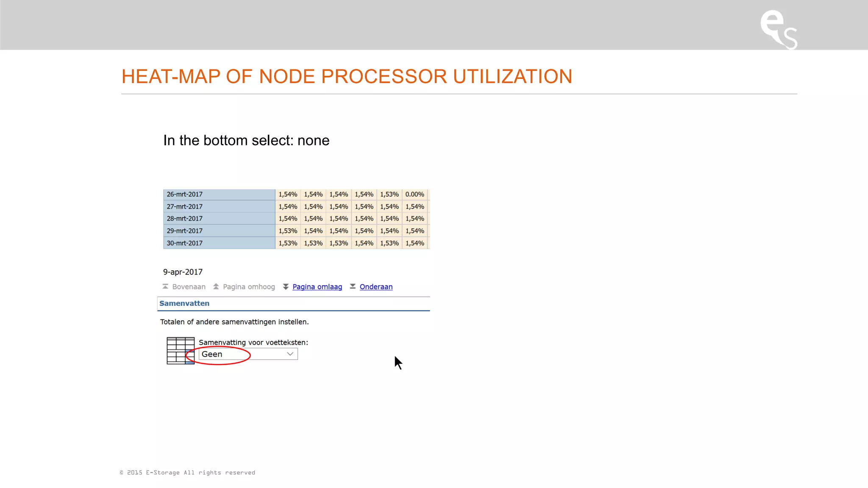Click the Onderaan jump-to-bottom arrow icon
The width and height of the screenshot is (868, 488).
coord(353,287)
